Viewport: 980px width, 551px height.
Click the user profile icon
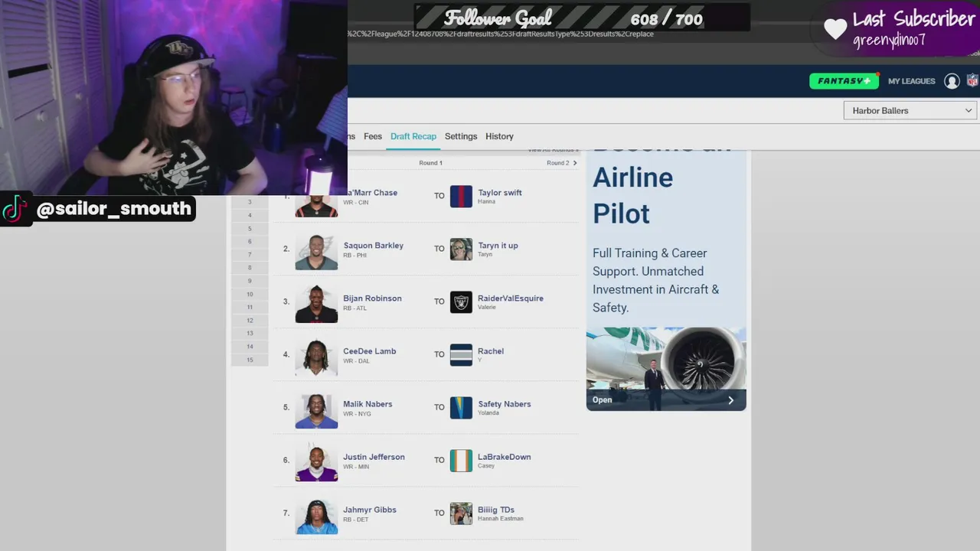point(952,81)
